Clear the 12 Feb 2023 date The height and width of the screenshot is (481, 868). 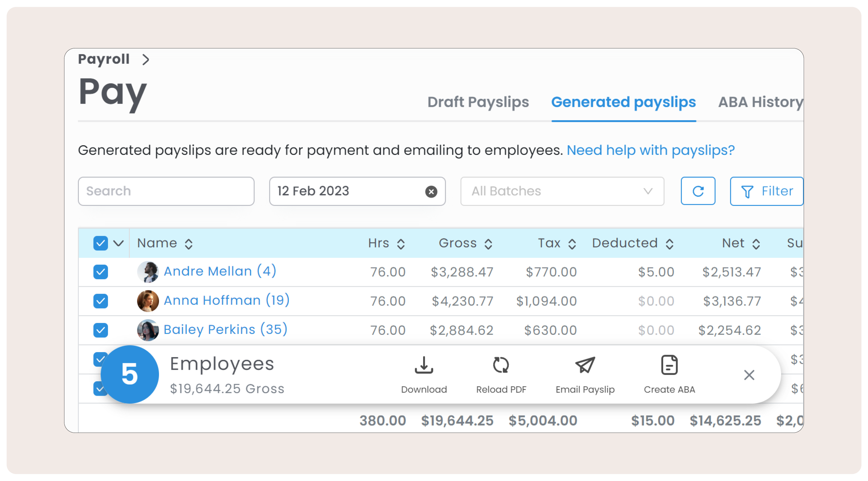click(x=430, y=191)
